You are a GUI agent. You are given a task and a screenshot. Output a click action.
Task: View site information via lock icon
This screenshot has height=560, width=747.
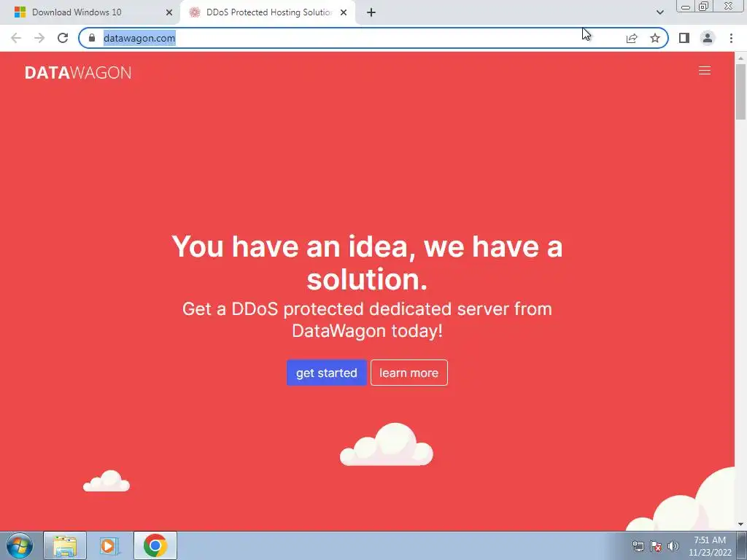click(92, 38)
